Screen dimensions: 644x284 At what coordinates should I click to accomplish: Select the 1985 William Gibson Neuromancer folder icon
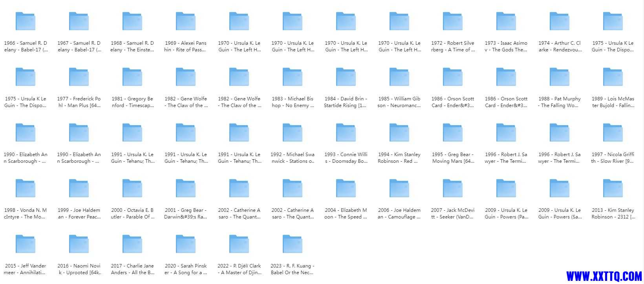(399, 77)
